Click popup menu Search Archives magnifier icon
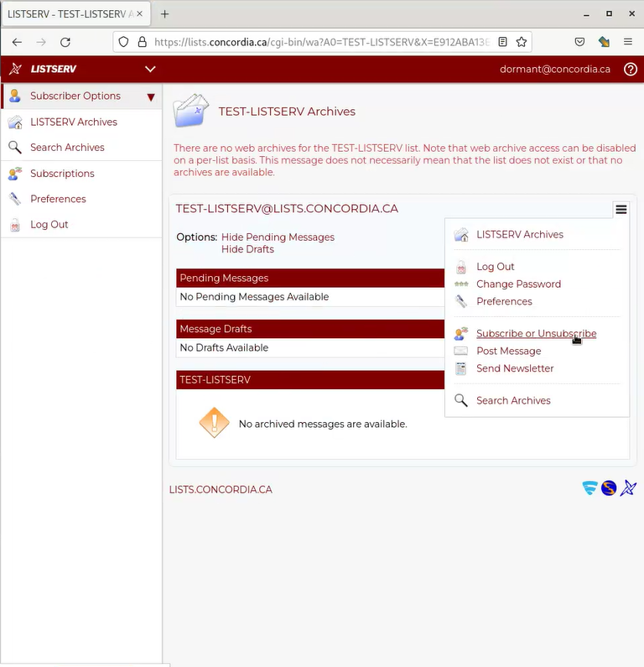 point(461,401)
